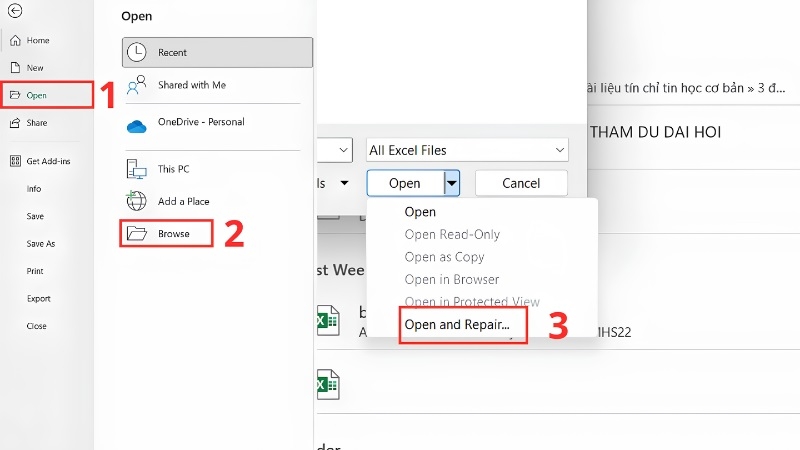Click the Cancel button

[x=521, y=183]
